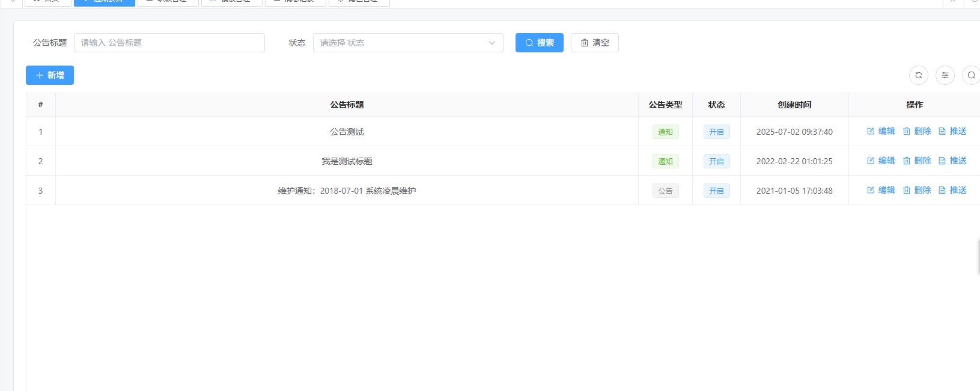Edit the 公告测试 announcement
The height and width of the screenshot is (391, 980).
click(881, 131)
